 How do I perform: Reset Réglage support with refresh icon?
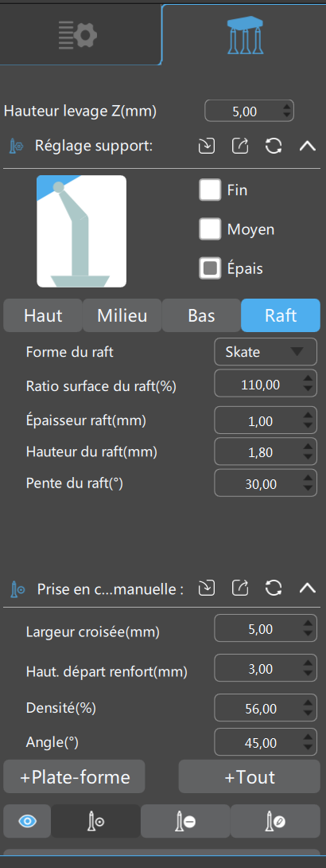pos(274,147)
